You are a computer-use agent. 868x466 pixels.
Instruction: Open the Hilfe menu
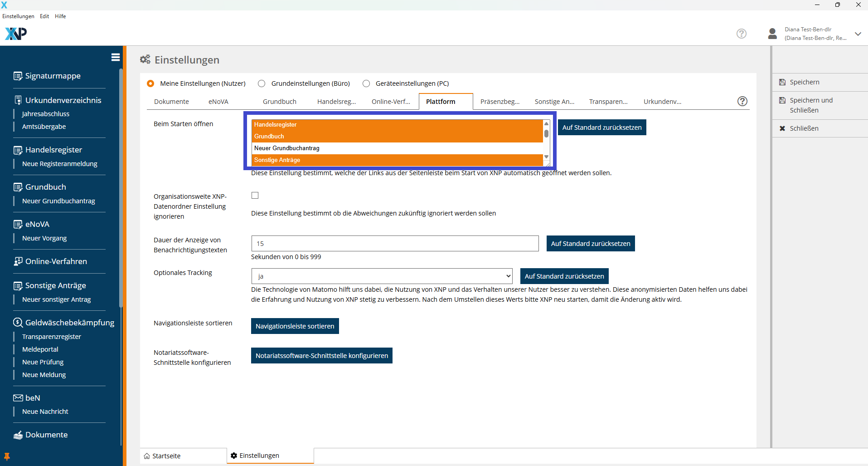click(60, 16)
